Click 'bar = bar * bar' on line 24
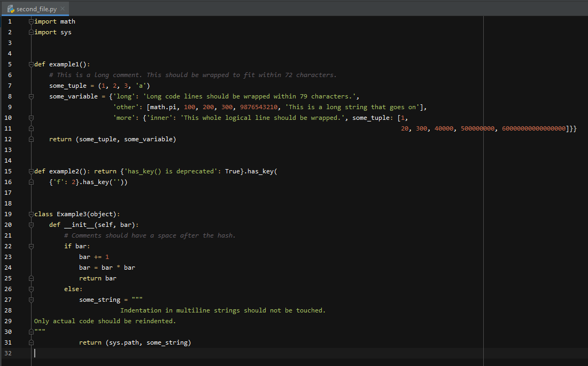 [x=107, y=268]
